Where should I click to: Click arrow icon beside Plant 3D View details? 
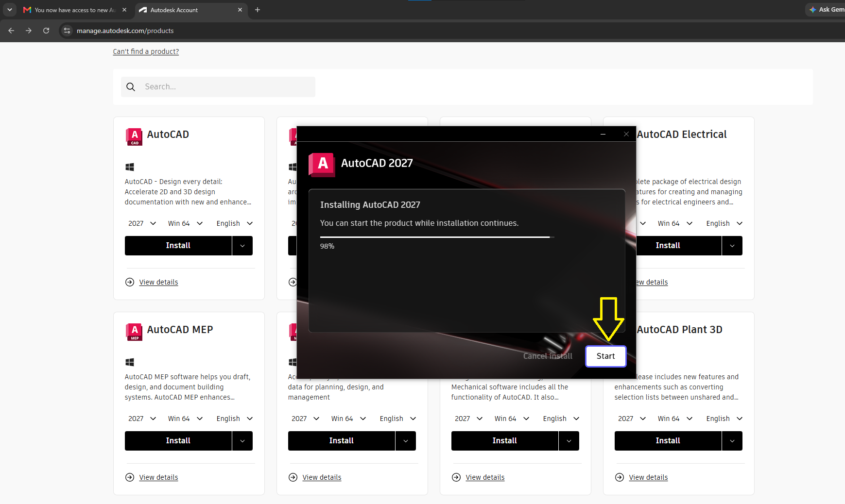coord(620,477)
